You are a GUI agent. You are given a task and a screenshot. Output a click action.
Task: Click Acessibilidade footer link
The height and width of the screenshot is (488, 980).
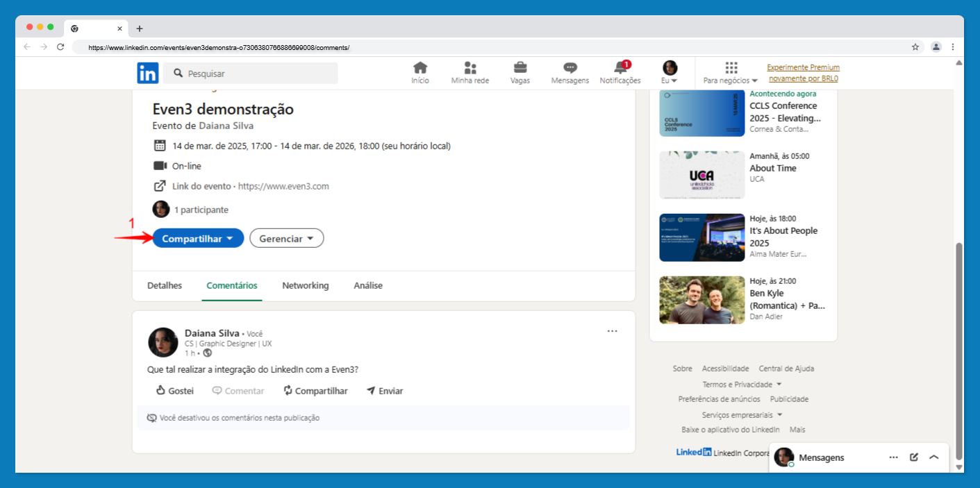pyautogui.click(x=725, y=369)
